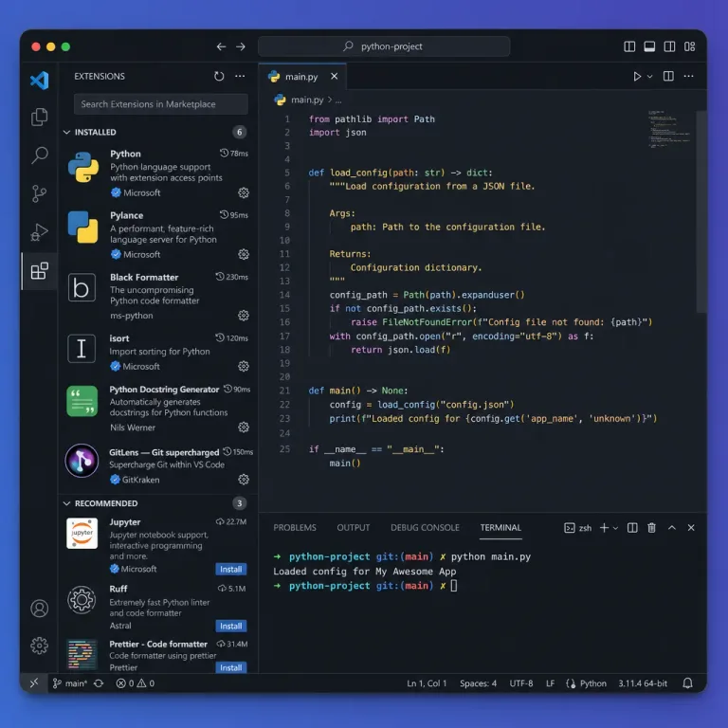Open notifications bell in status bar
The height and width of the screenshot is (728, 728).
(688, 682)
